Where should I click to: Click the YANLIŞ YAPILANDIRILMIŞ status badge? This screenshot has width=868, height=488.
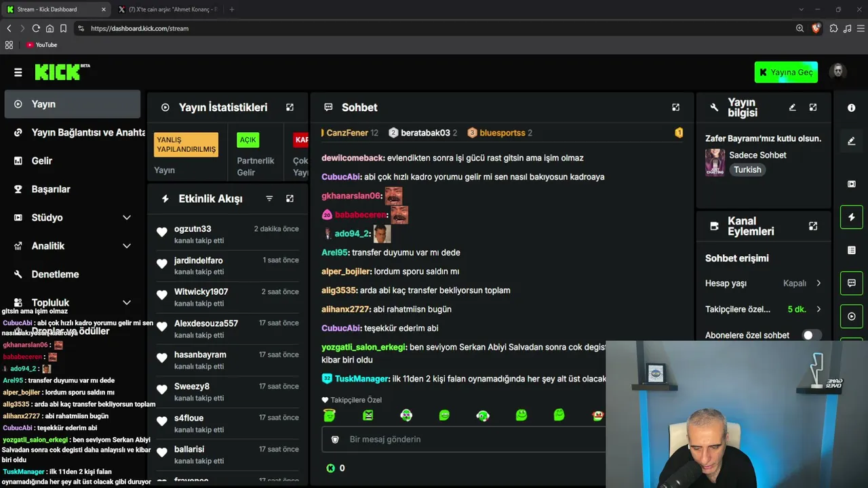click(x=186, y=144)
